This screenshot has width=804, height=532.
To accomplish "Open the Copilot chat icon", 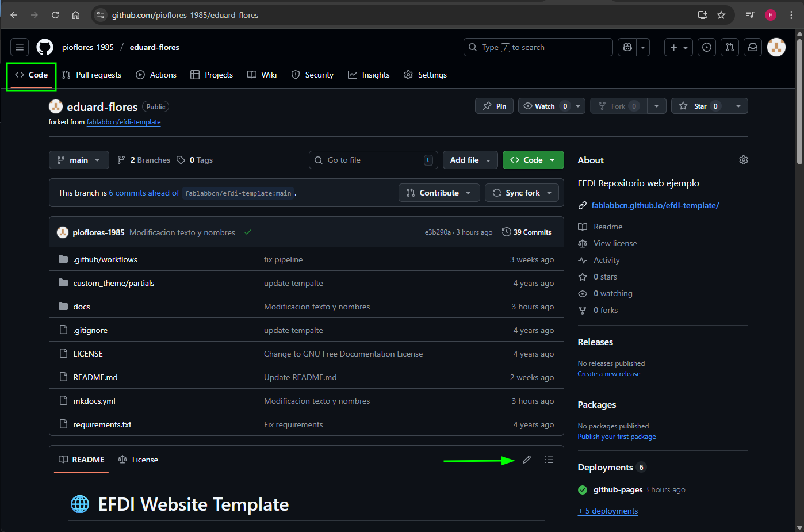I will pyautogui.click(x=627, y=47).
